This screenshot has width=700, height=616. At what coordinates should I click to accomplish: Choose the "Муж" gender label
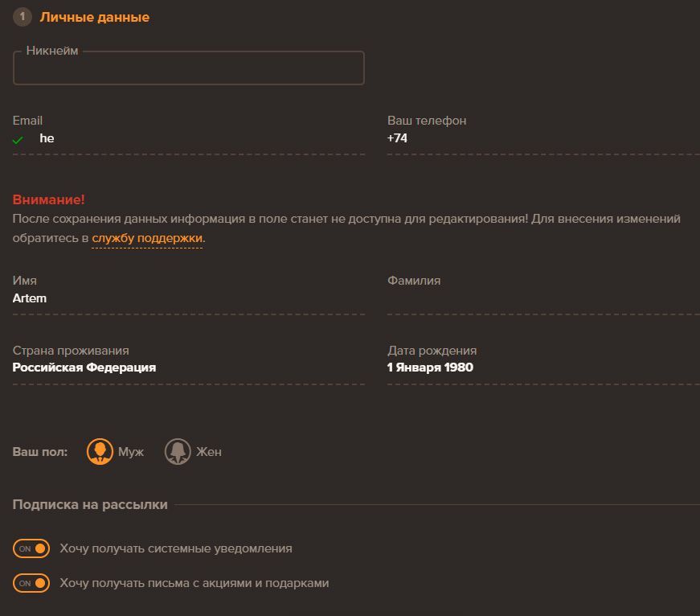131,452
